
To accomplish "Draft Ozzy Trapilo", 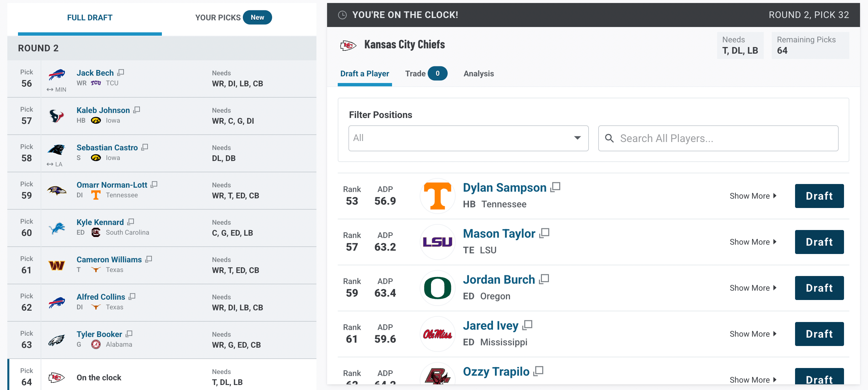I will point(819,377).
